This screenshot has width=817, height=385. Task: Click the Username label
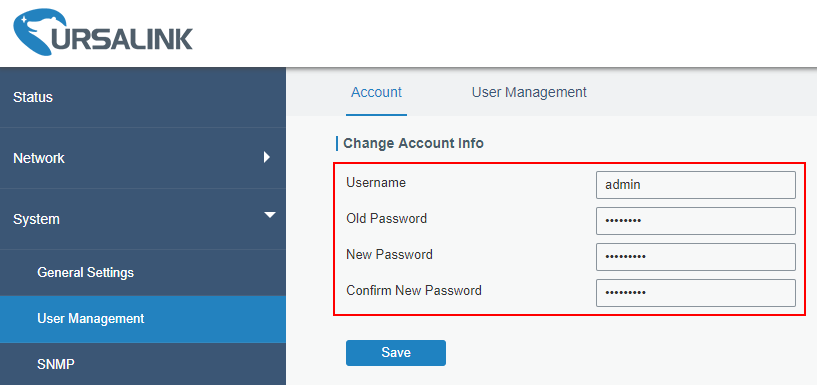[x=376, y=183]
